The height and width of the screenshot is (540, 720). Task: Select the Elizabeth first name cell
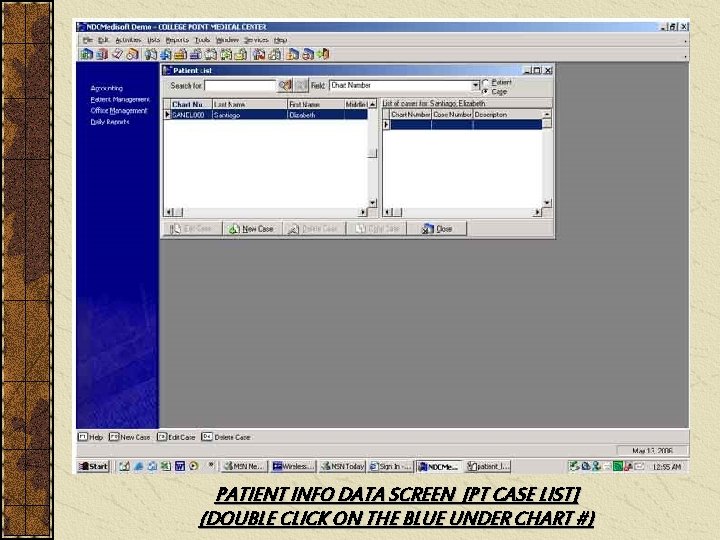(316, 115)
